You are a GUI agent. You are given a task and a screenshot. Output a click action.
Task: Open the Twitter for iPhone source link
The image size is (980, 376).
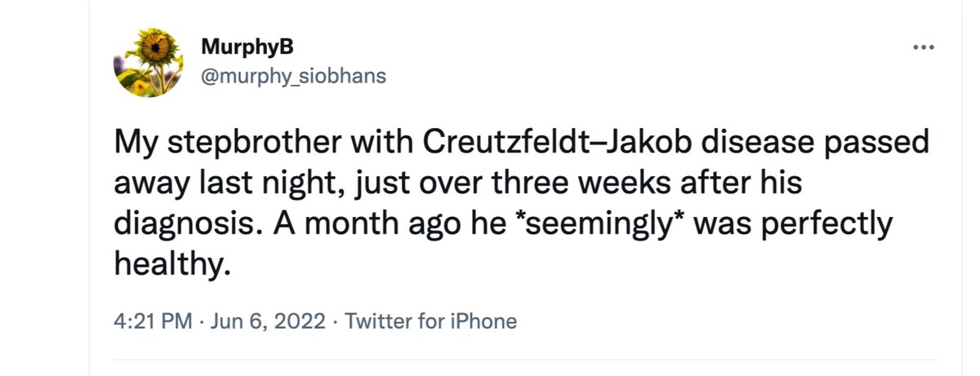431,321
